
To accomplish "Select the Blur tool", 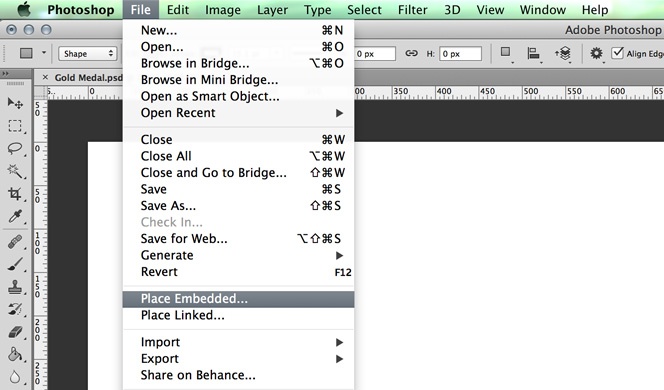I will point(15,376).
